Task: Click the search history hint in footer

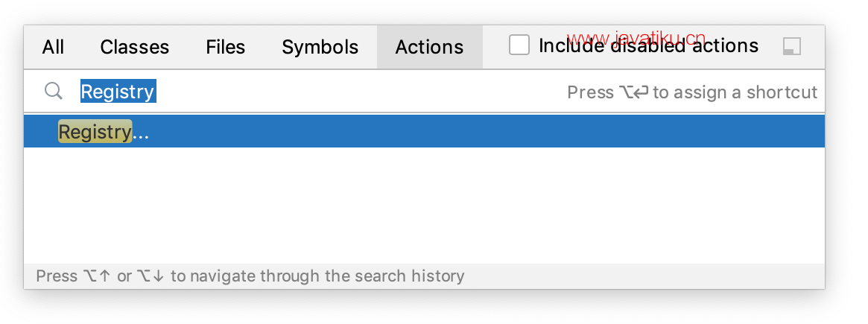Action: 250,276
